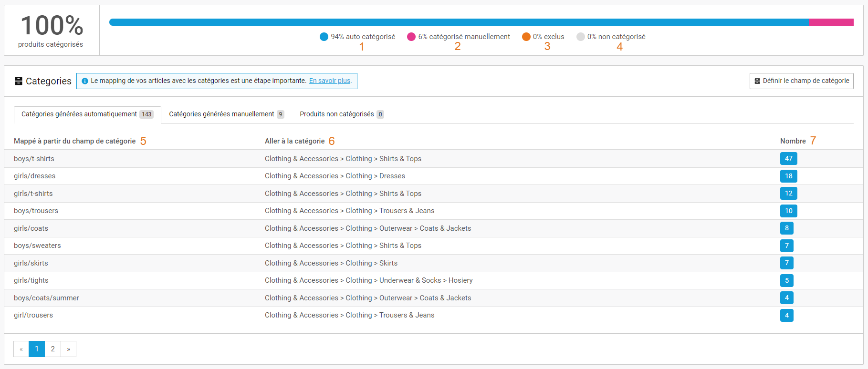The width and height of the screenshot is (868, 369).
Task: Go to next page arrow
Action: pos(69,349)
